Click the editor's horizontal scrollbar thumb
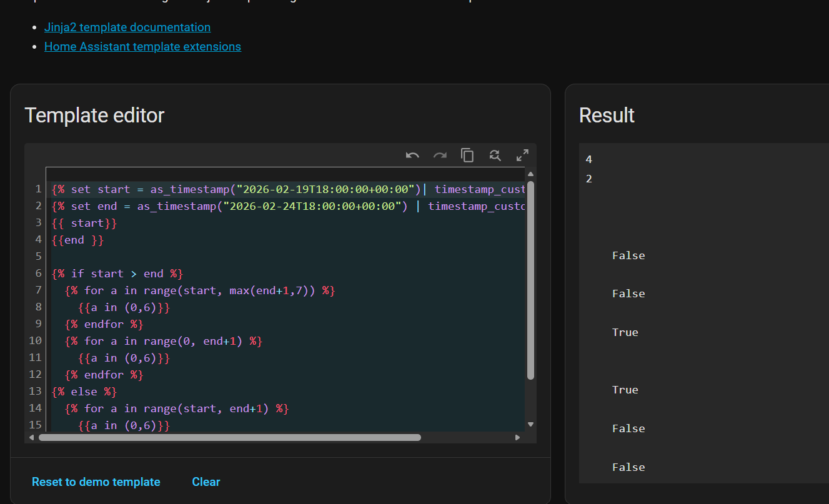 coord(229,437)
